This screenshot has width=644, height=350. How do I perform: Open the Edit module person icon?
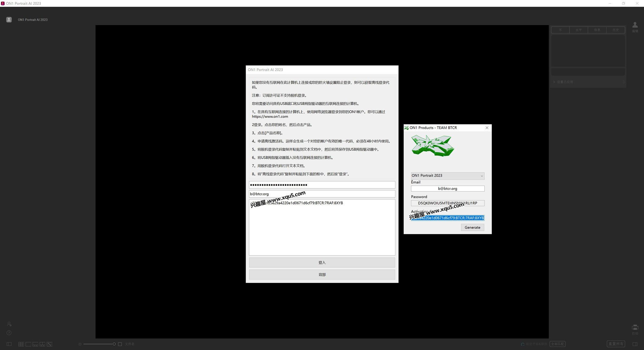[x=635, y=27]
